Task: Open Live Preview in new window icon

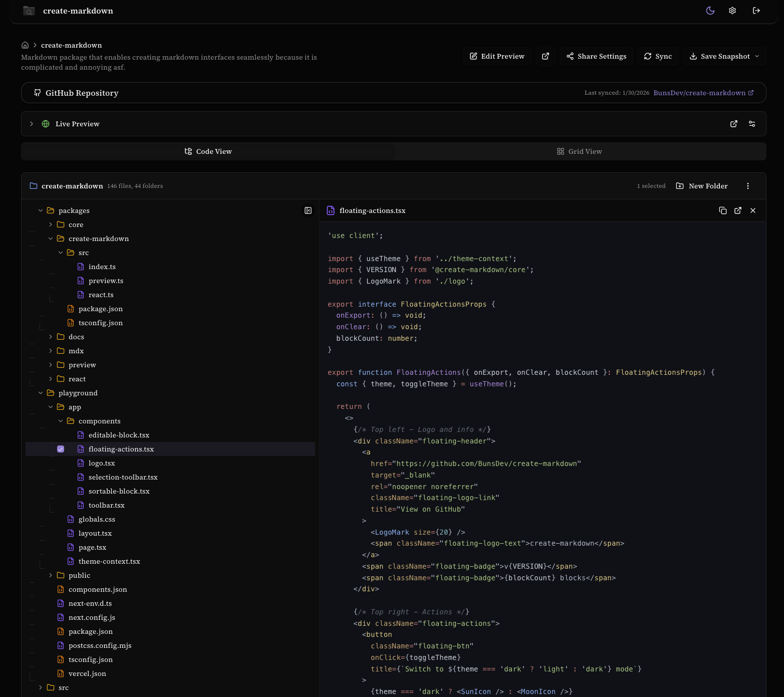Action: (734, 124)
